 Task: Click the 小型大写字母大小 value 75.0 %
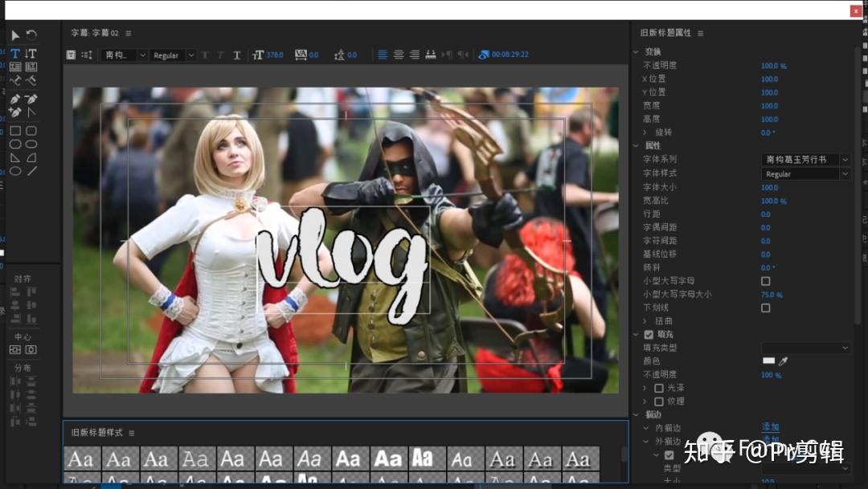click(x=772, y=295)
